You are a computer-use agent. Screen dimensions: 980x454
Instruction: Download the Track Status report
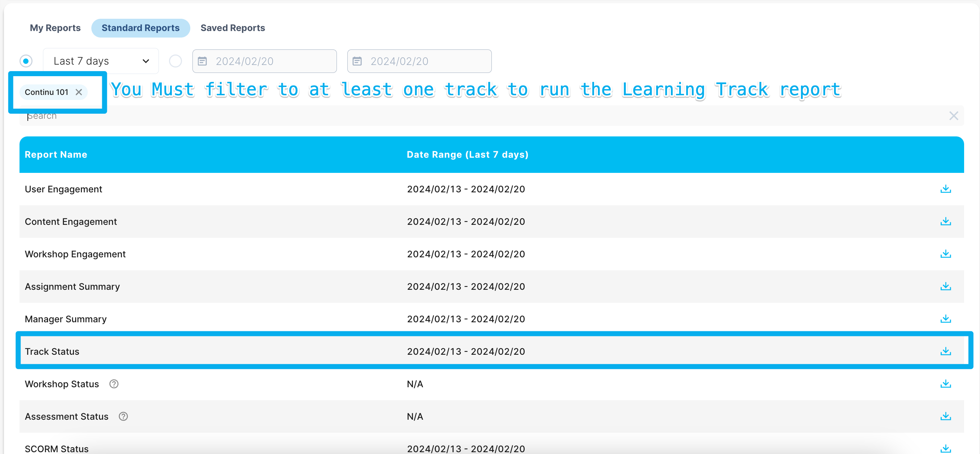[945, 352]
